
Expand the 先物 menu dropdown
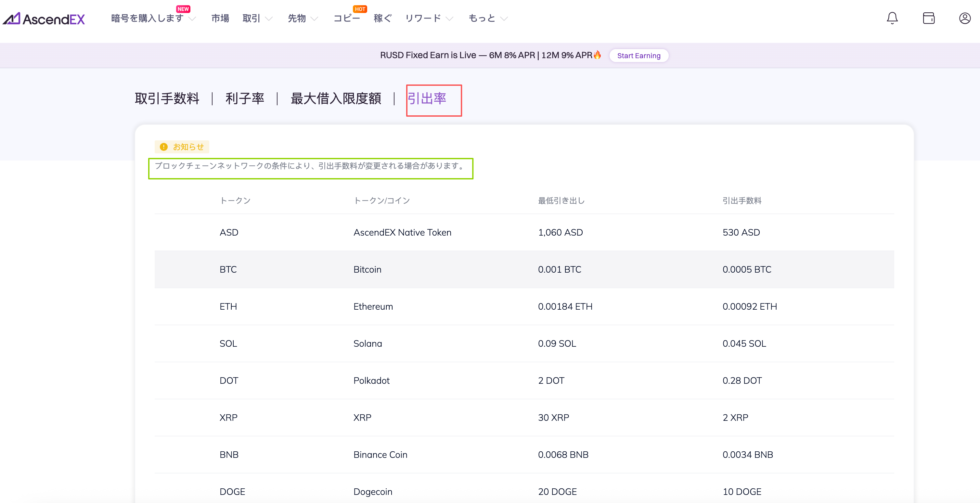[314, 19]
